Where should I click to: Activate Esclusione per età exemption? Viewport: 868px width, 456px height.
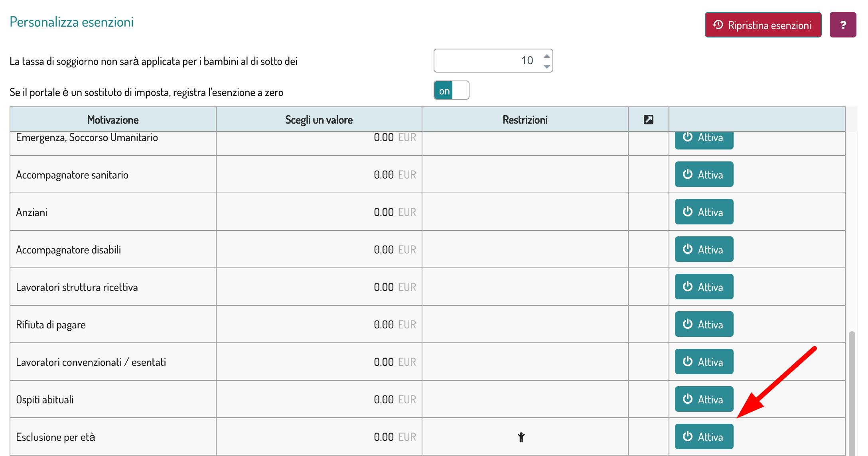coord(704,437)
